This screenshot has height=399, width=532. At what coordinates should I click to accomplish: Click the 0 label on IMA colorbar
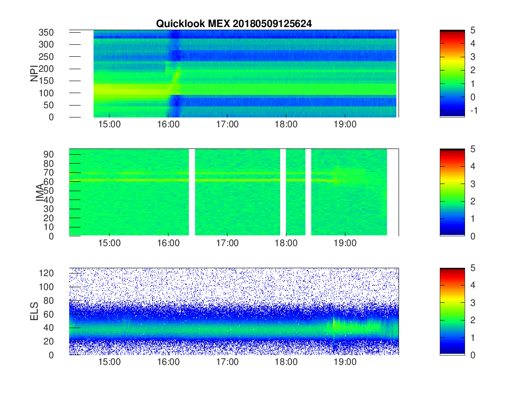(x=472, y=236)
